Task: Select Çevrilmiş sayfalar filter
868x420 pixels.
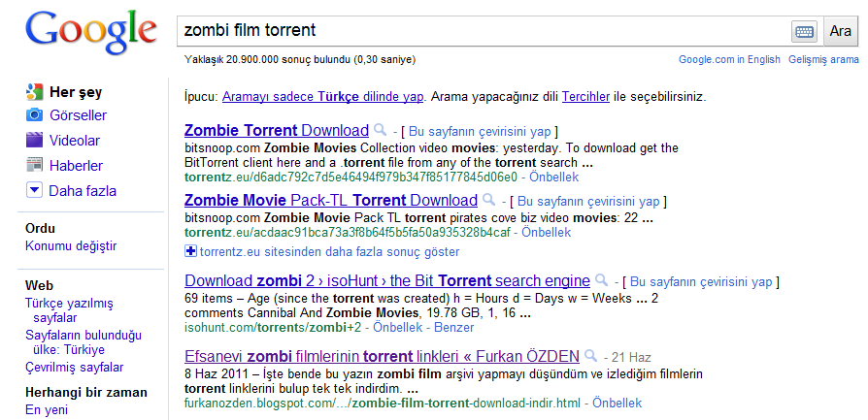Action: [x=74, y=368]
